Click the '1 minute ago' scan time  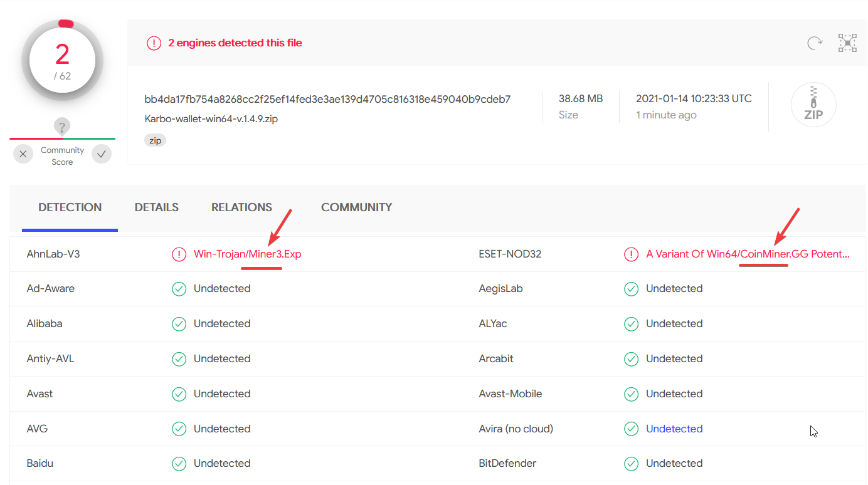[x=666, y=115]
